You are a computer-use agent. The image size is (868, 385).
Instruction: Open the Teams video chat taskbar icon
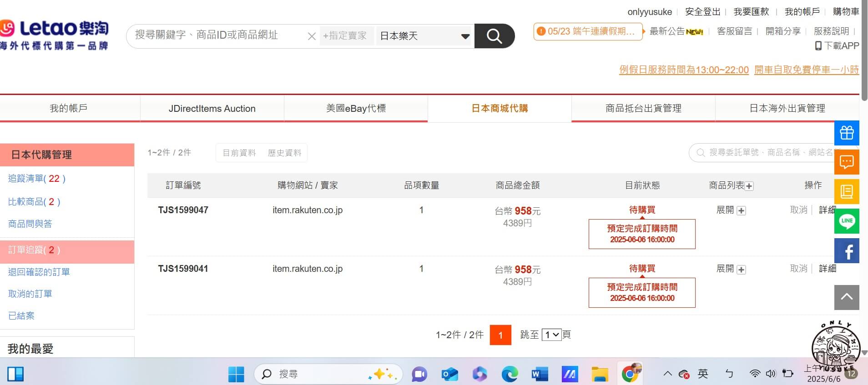[419, 374]
